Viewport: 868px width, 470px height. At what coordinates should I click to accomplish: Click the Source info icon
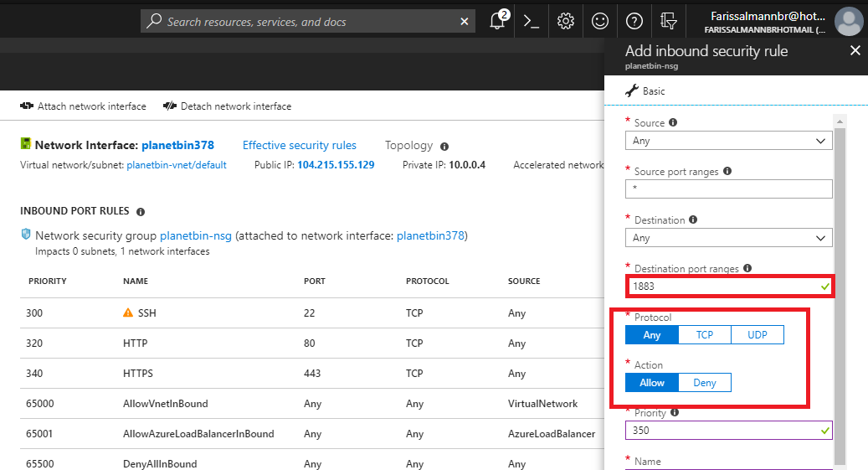673,122
